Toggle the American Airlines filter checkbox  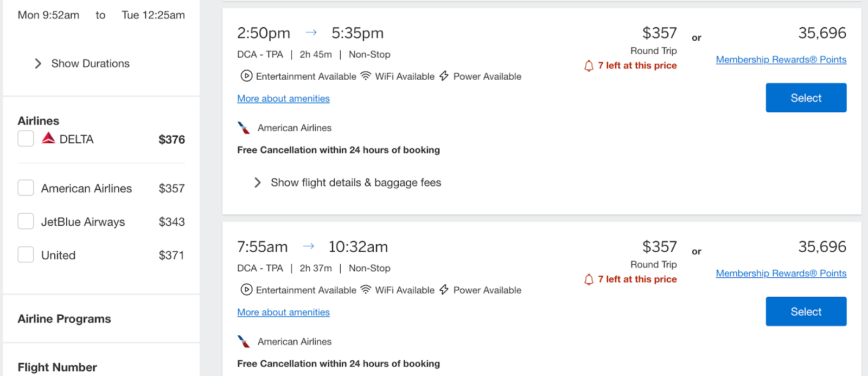click(x=25, y=188)
